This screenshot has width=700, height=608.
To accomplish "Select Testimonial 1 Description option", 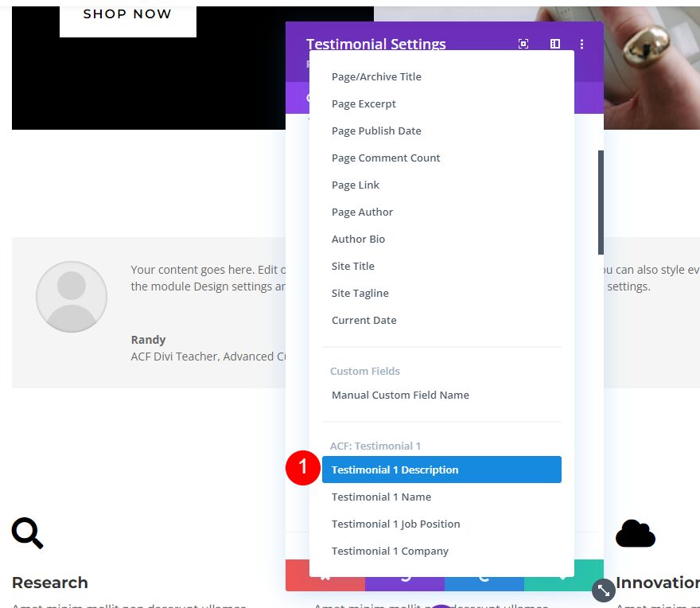I will pos(441,470).
